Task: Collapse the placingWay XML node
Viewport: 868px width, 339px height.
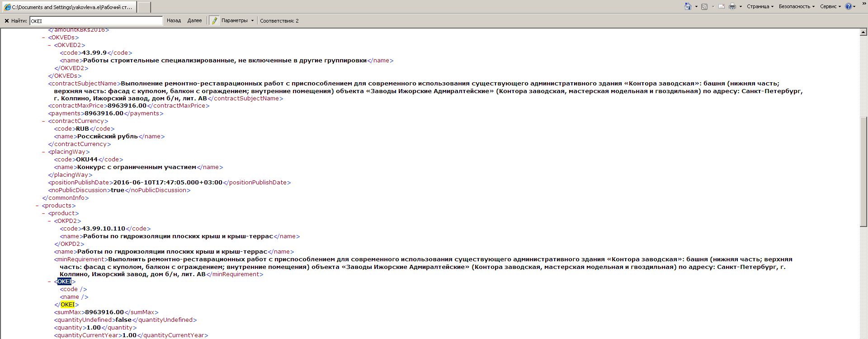Action: (x=44, y=152)
